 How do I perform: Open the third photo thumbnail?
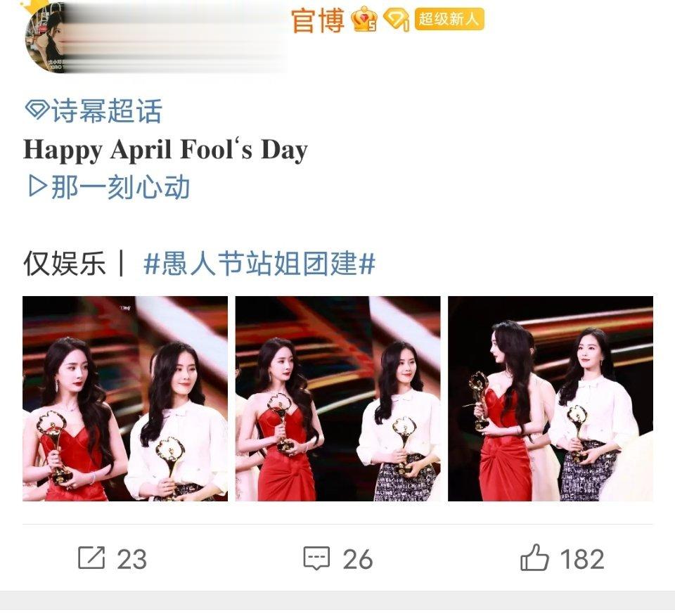pyautogui.click(x=551, y=399)
